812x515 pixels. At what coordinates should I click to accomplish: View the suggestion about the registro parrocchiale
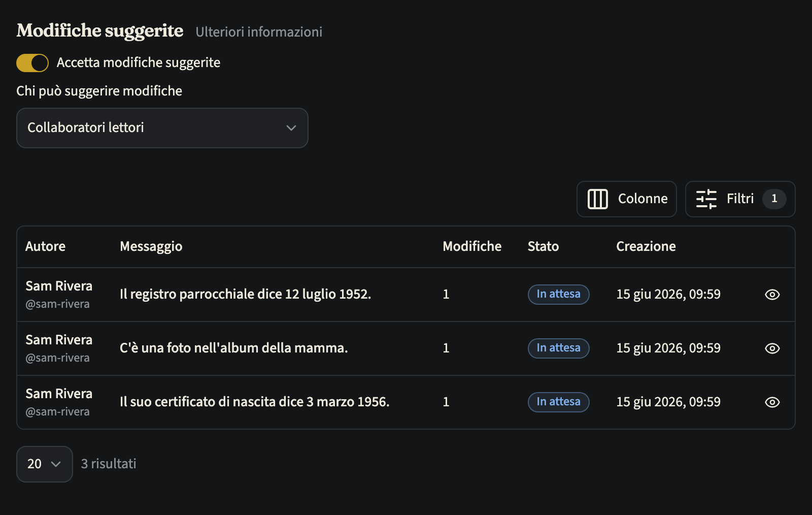[x=772, y=295]
